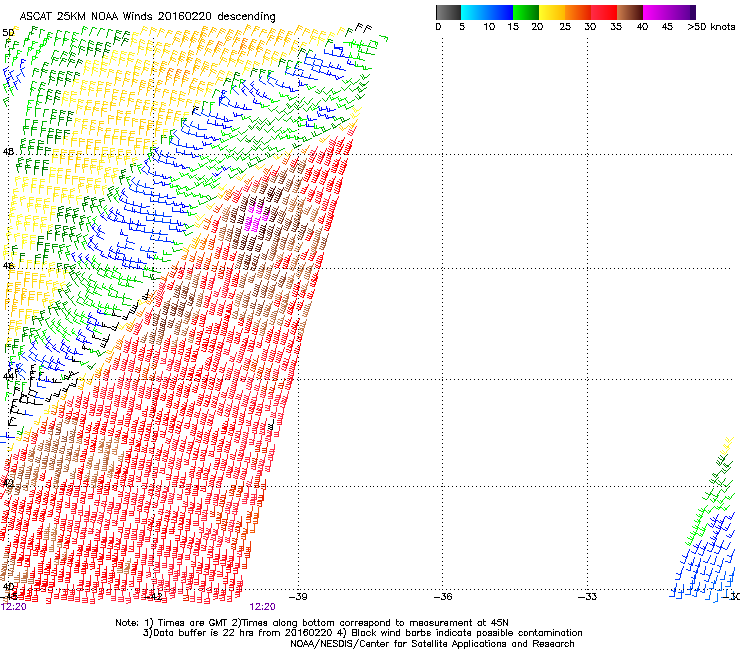Image resolution: width=740 pixels, height=650 pixels.
Task: Select the gray 0-5 knots color segment
Action: click(448, 12)
